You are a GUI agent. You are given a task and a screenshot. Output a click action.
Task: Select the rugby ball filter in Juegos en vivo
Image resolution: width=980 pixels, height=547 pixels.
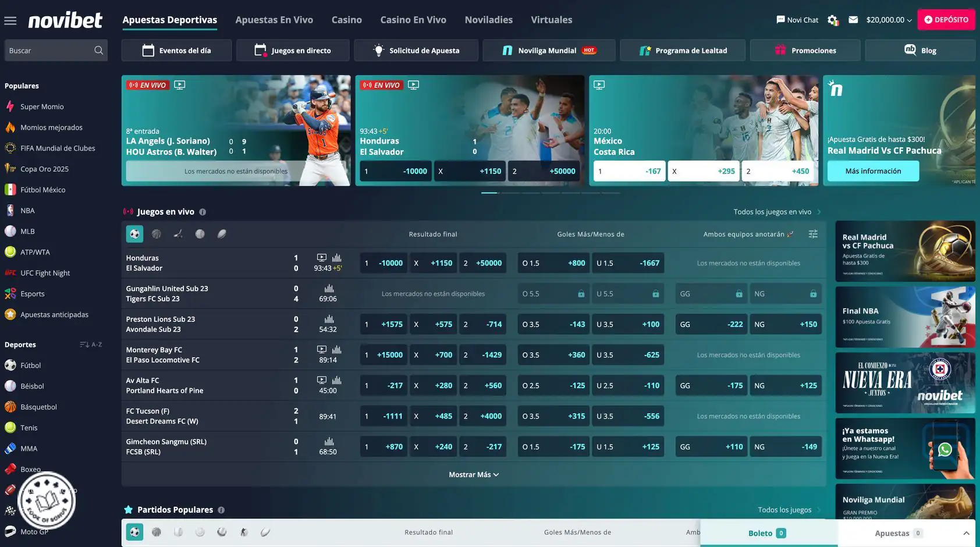pyautogui.click(x=222, y=234)
